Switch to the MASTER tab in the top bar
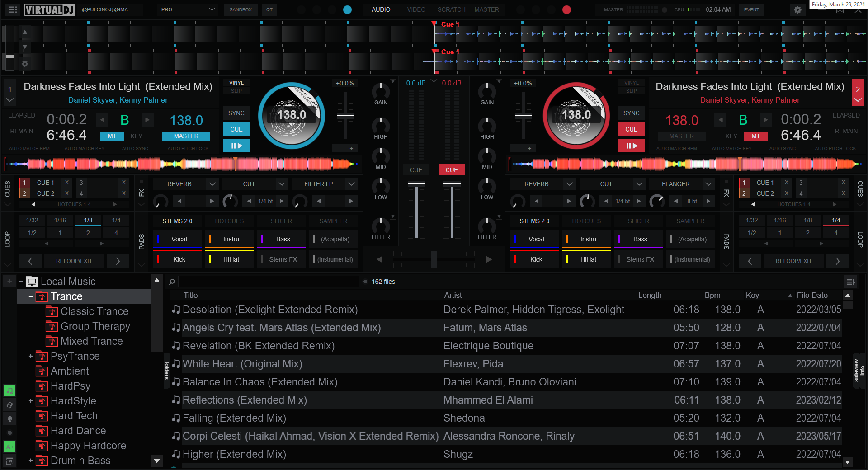Screen dimensions: 868x470 click(486, 9)
